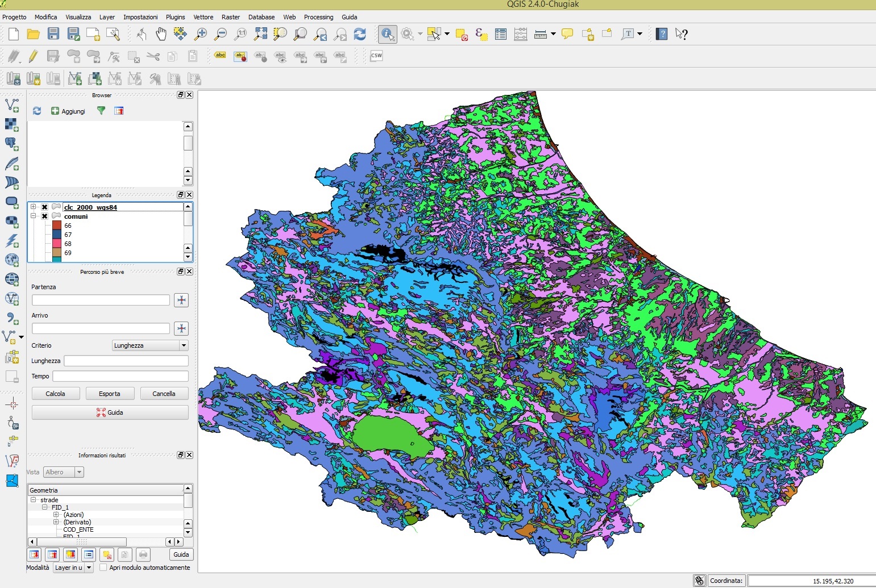The height and width of the screenshot is (588, 876).
Task: Click Esporta in the Percorso panel
Action: click(110, 393)
